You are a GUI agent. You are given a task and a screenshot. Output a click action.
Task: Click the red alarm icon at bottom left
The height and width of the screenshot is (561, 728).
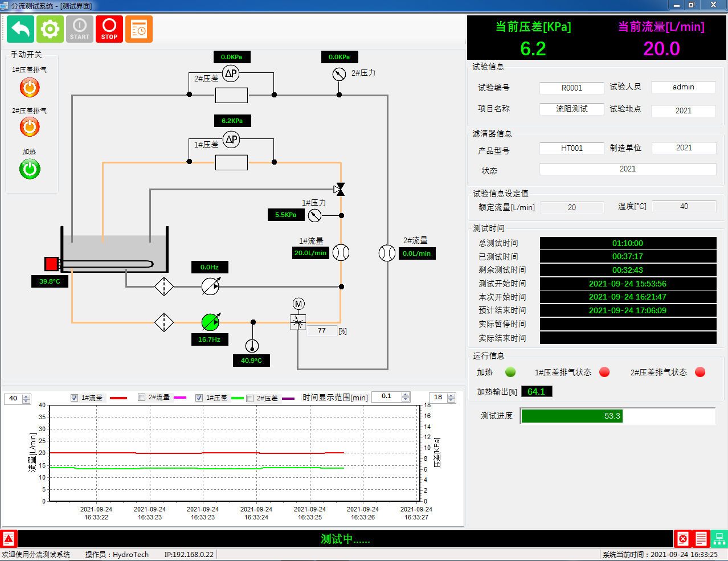9,539
